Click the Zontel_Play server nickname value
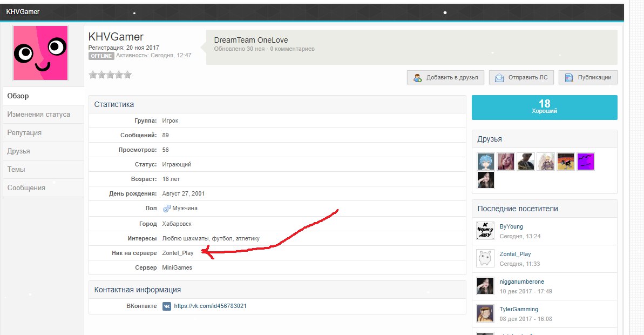Image resolution: width=644 pixels, height=335 pixels. pos(178,253)
